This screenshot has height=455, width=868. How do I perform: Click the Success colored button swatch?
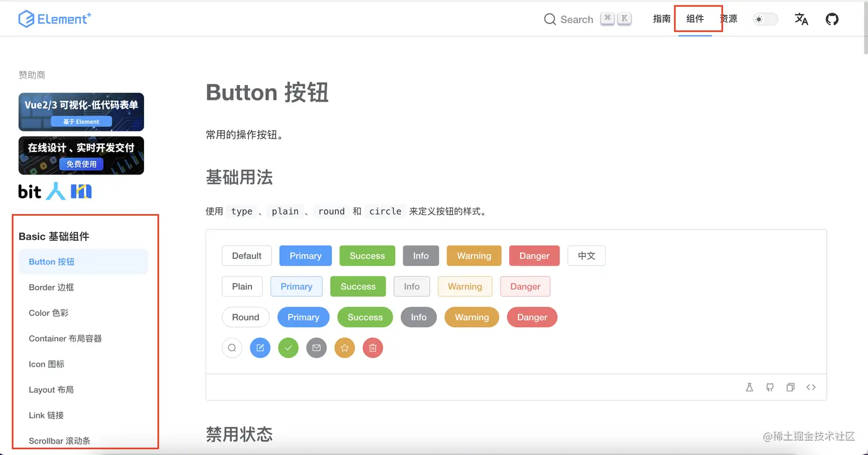367,255
